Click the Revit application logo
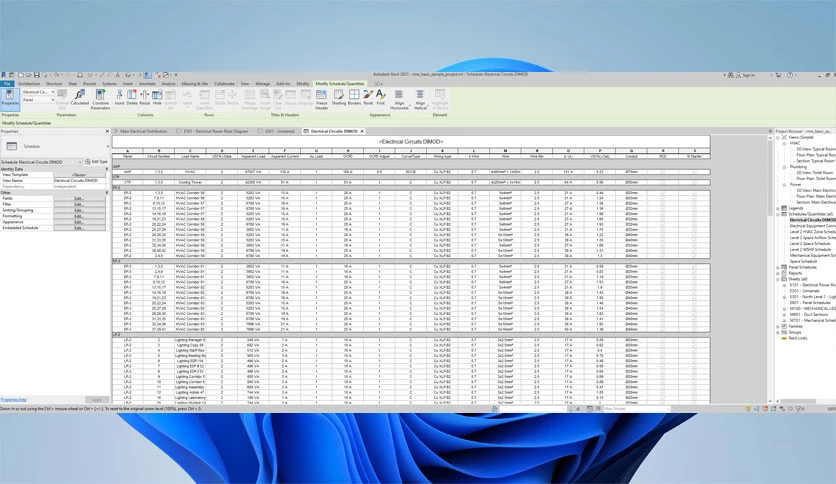The image size is (836, 484). 4,75
